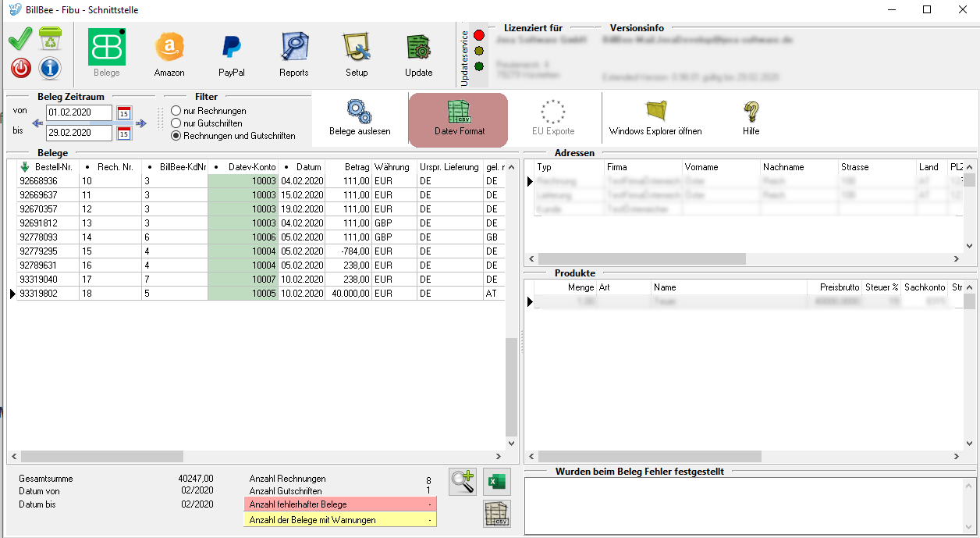Click the magnifier with plus icon
This screenshot has height=538, width=980.
[463, 482]
